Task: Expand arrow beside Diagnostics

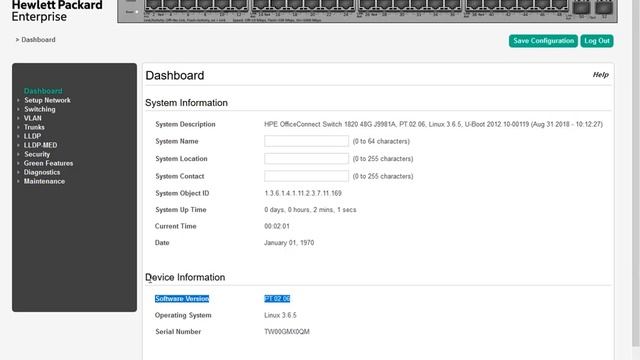Action: pos(18,172)
